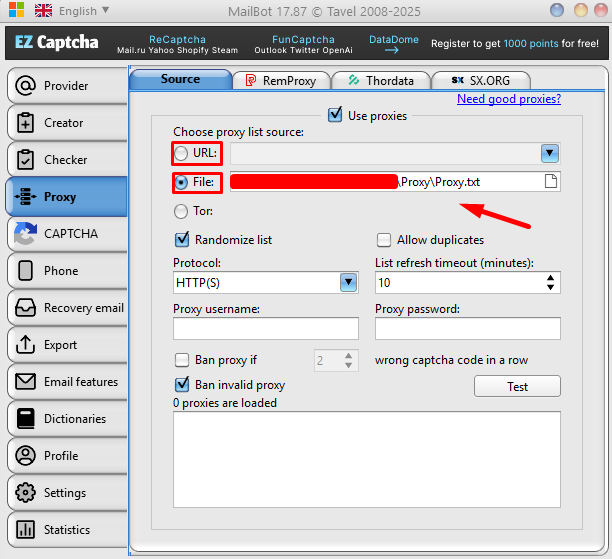
Task: Decrease wrong captcha count stepper
Action: [x=349, y=365]
